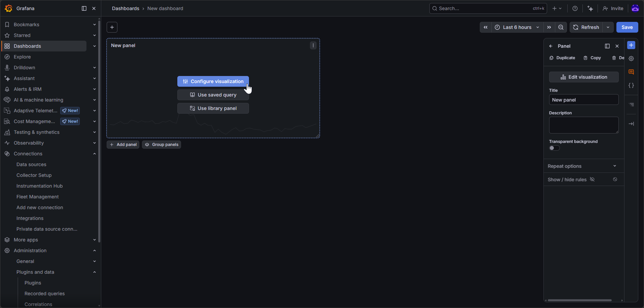Open Collector Setup menu item
Screen dimensions: 644x308
[x=34, y=175]
